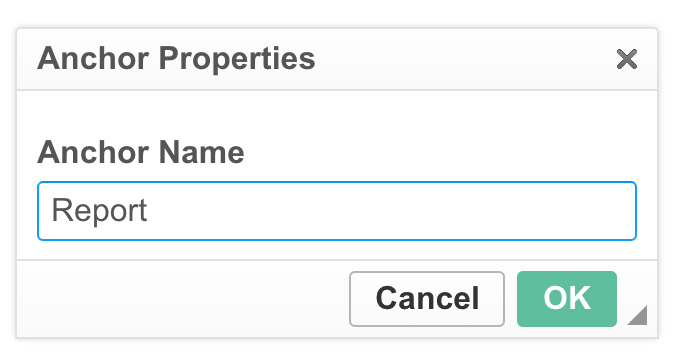Click empty space in the dialog footer
Image resolution: width=680 pixels, height=360 pixels.
182,299
